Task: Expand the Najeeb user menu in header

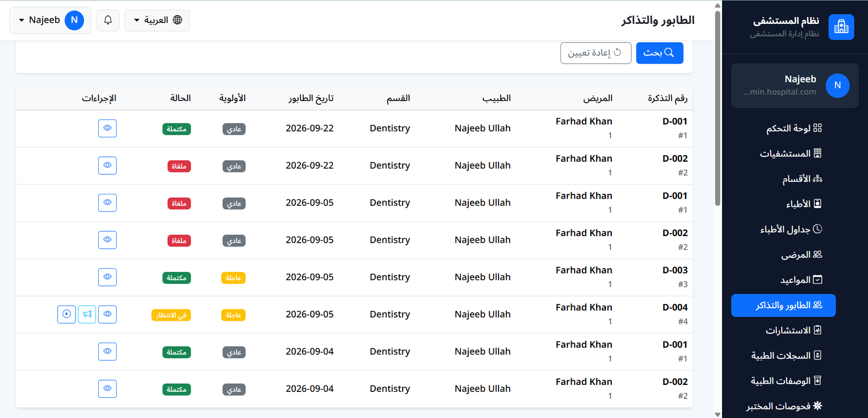Action: (50, 20)
